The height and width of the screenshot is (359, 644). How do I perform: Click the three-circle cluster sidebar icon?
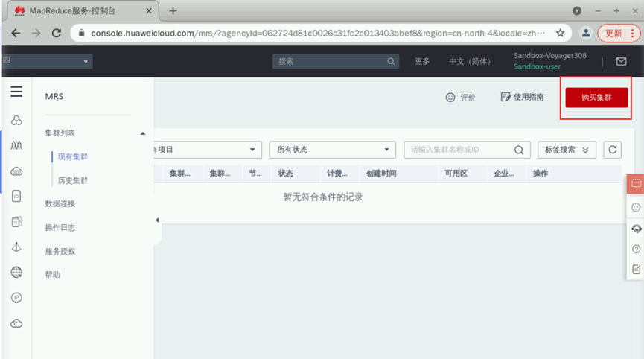click(x=16, y=121)
